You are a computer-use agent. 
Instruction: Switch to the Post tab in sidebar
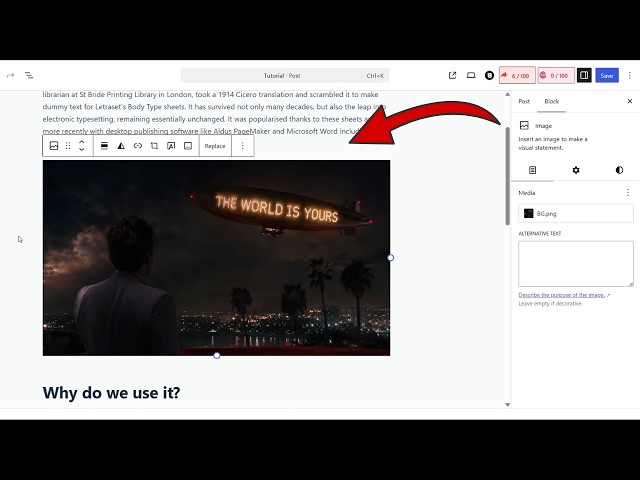[x=524, y=101]
